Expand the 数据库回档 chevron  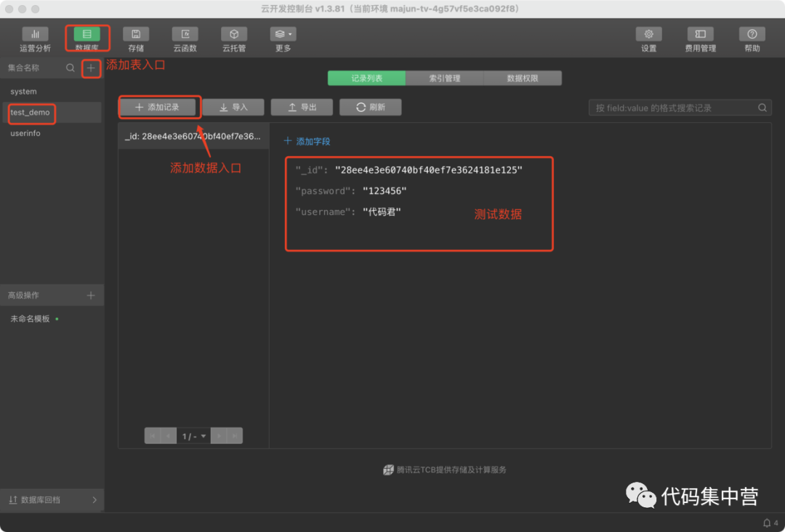tap(94, 499)
